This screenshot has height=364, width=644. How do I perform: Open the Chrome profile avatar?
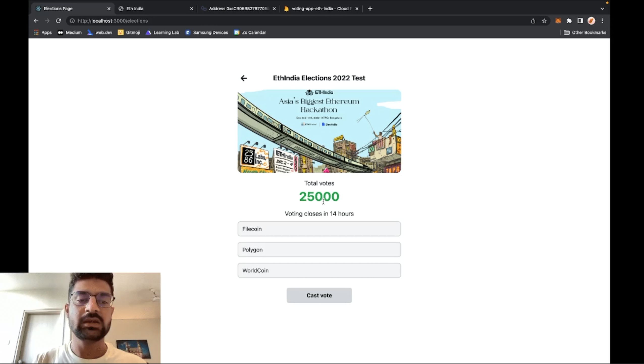591,21
